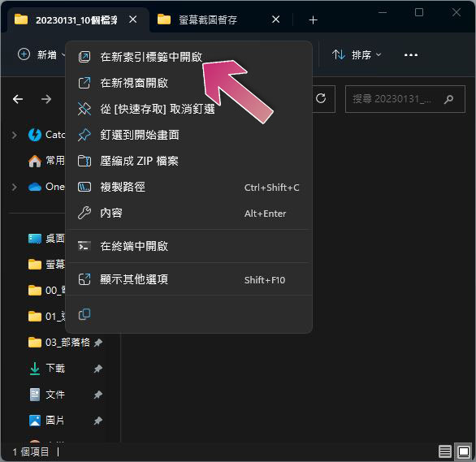This screenshot has width=476, height=462.
Task: Choose Compress to ZIP file
Action: click(x=188, y=161)
